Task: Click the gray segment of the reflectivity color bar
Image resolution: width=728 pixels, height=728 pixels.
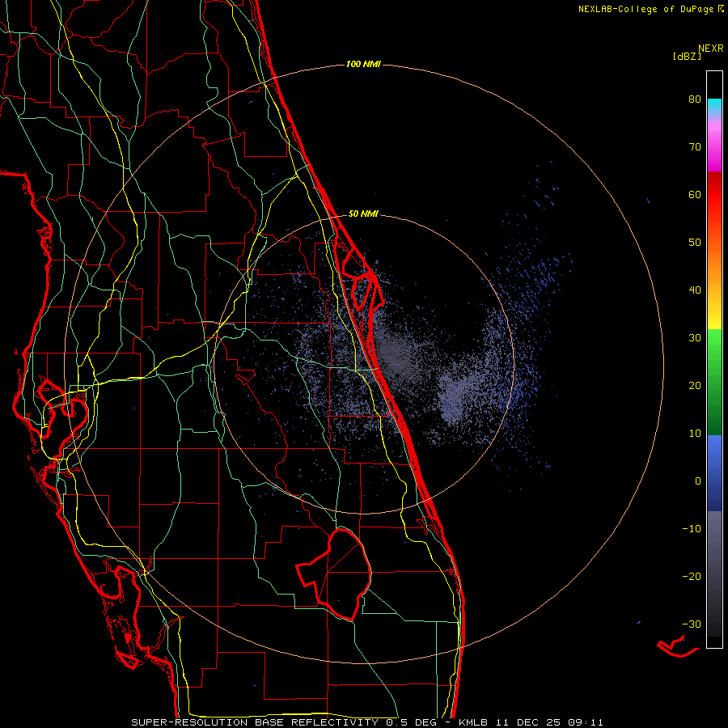Action: click(714, 552)
